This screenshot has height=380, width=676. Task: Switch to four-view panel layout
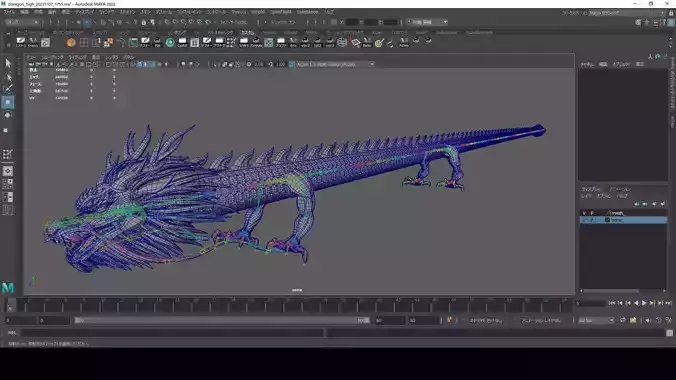8,184
